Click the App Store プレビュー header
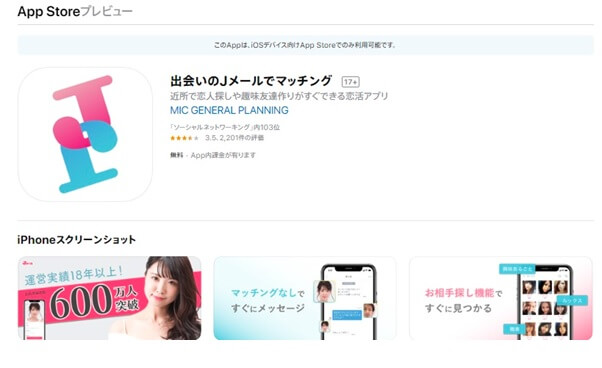 75,12
